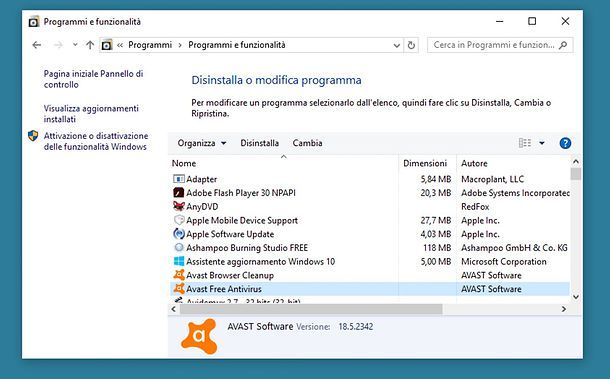Expand the view options dropdown arrow
Image resolution: width=610 pixels, height=379 pixels.
pyautogui.click(x=542, y=143)
